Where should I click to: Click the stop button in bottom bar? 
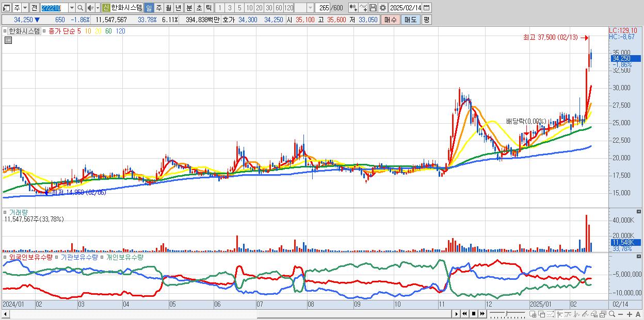(x=474, y=314)
